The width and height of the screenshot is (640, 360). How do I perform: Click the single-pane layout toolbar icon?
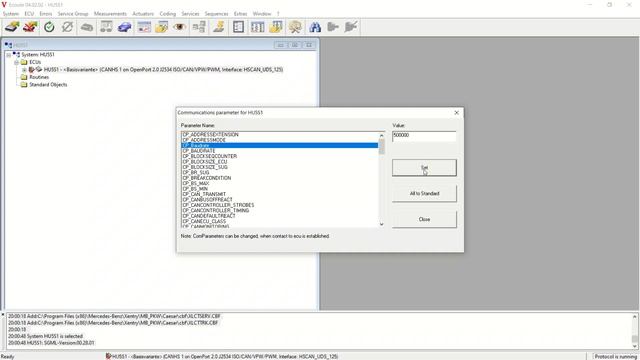[x=238, y=27]
